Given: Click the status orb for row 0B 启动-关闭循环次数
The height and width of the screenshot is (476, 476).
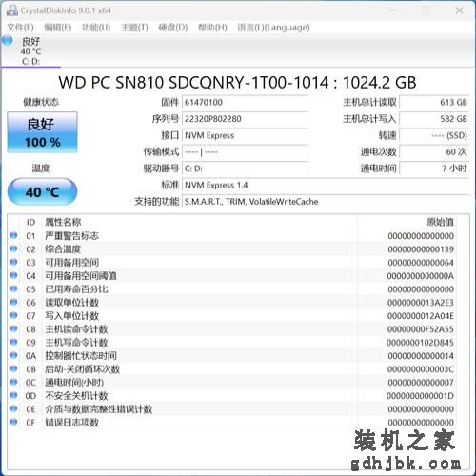Looking at the screenshot, I should [x=13, y=368].
